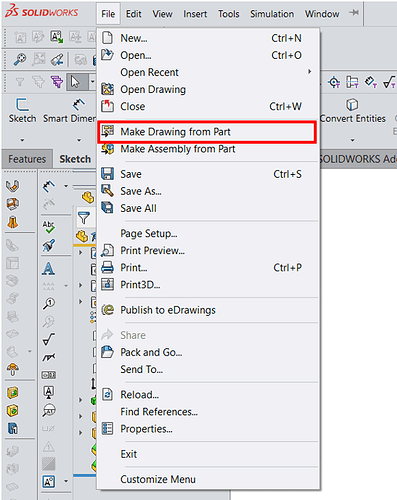This screenshot has width=397, height=500.
Task: Click Smart Dimension icon in annotation toolbar
Action: (x=49, y=186)
